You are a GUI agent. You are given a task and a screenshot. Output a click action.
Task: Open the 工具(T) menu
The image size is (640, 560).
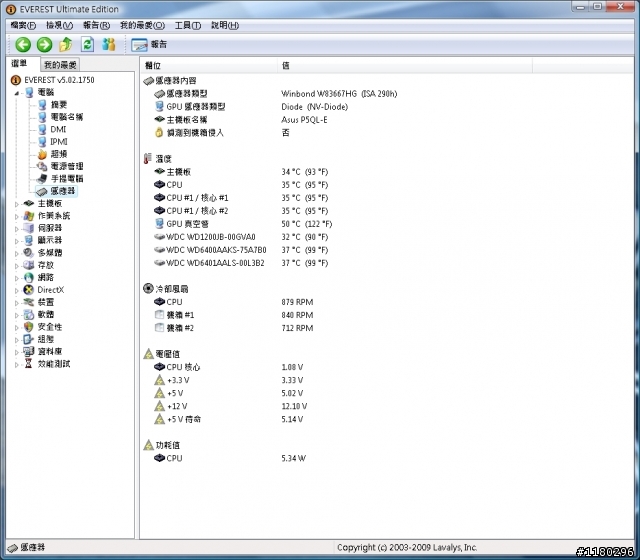pos(188,25)
